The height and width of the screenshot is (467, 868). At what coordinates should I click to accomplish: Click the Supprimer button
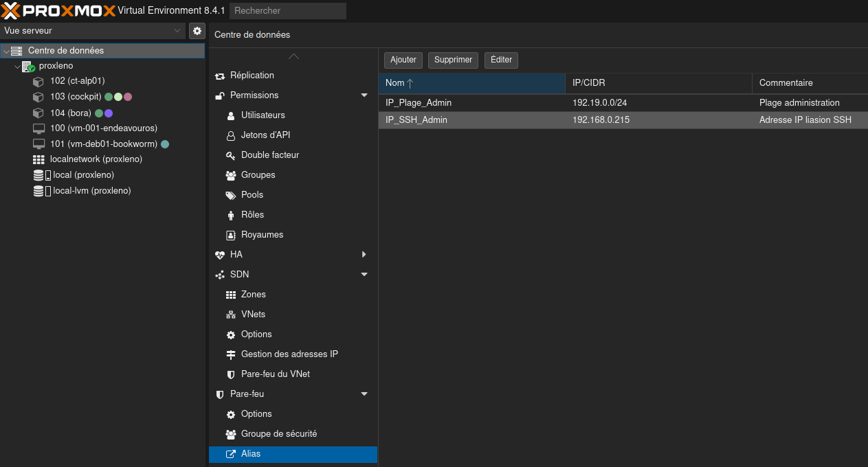click(453, 60)
